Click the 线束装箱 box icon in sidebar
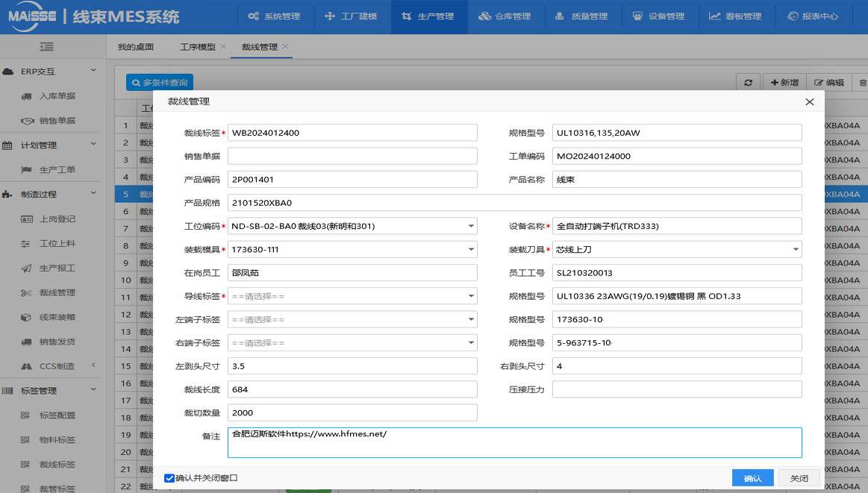Screen dimensions: 868x493 point(25,317)
